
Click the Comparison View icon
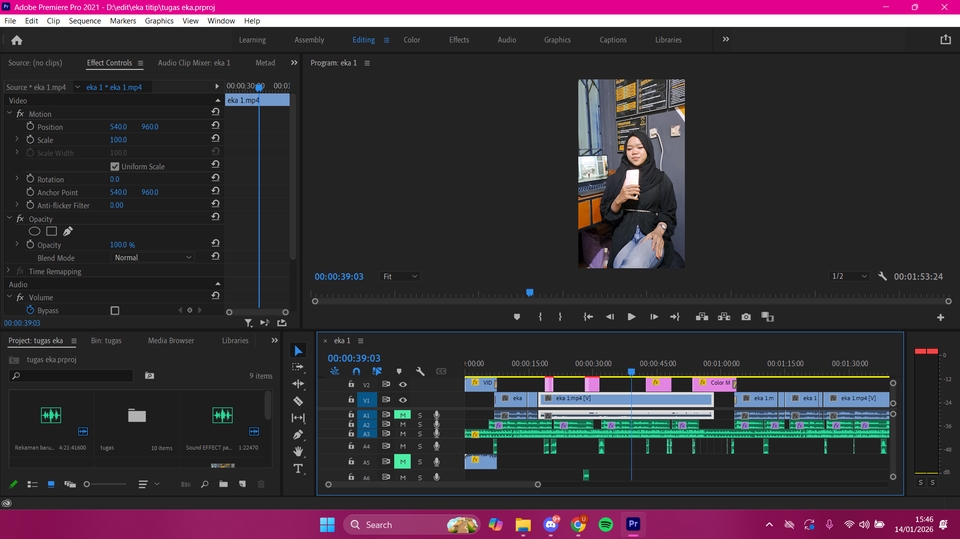(x=767, y=317)
